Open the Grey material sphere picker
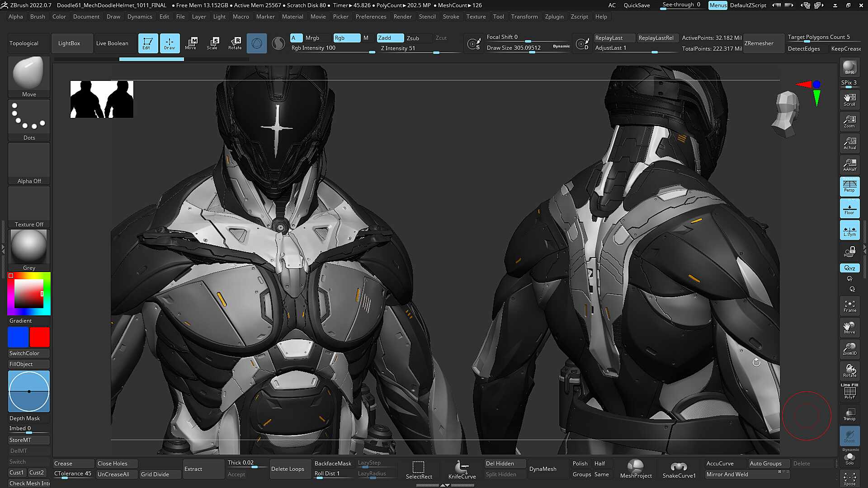The width and height of the screenshot is (868, 488). (29, 250)
